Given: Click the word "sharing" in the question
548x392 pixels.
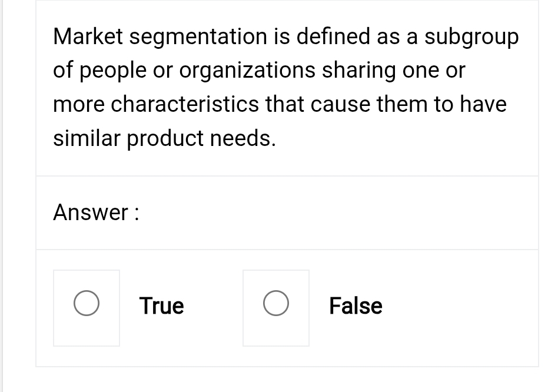Looking at the screenshot, I should (x=358, y=71).
